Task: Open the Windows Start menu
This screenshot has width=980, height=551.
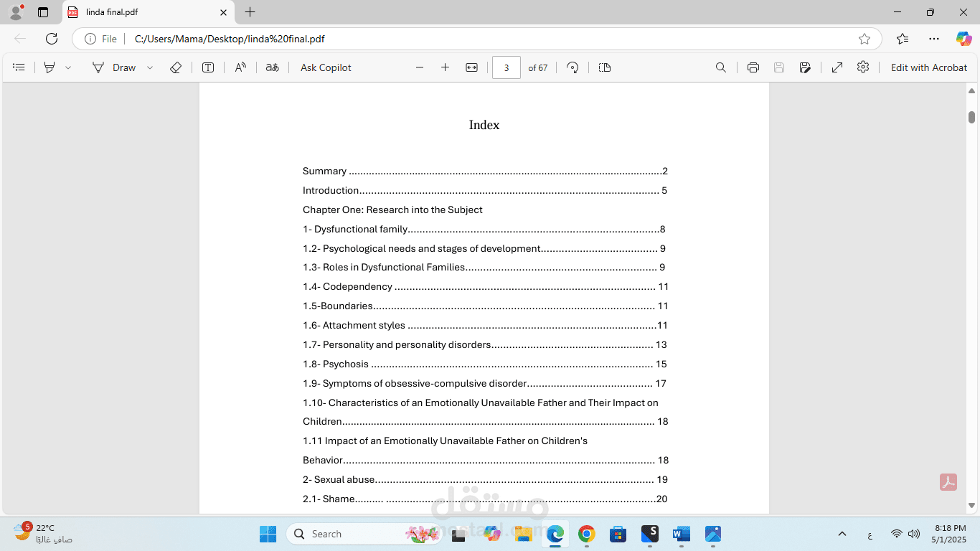Action: 268,534
